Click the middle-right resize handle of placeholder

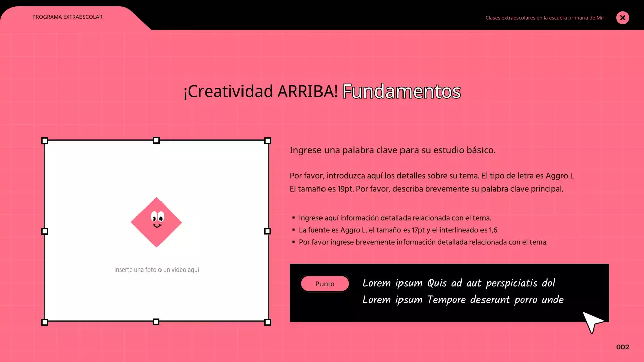pos(268,231)
